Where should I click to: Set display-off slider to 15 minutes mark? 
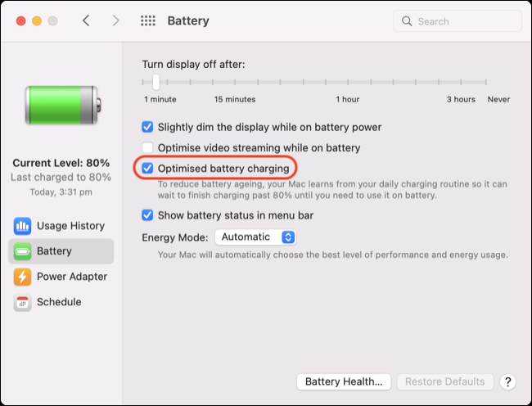235,82
